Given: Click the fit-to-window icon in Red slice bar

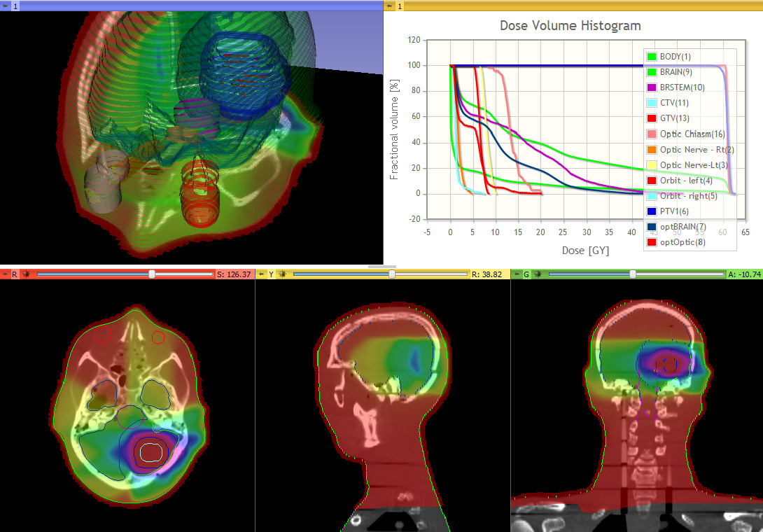Looking at the screenshot, I should click(x=26, y=274).
